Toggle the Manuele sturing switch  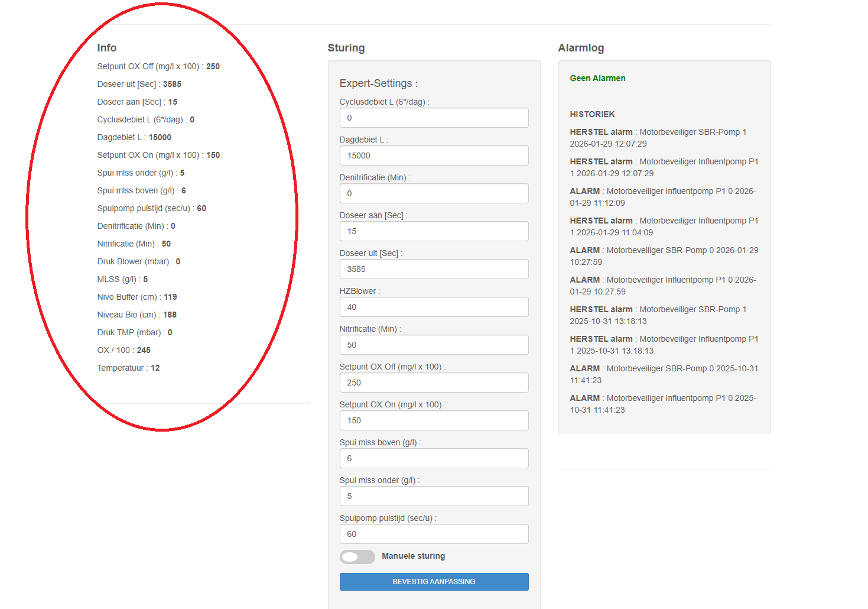point(357,556)
